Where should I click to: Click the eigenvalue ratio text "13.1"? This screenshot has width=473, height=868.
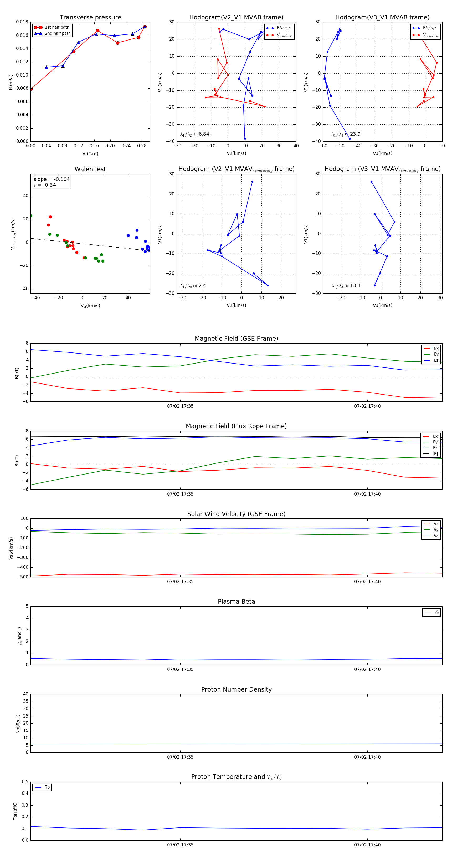click(355, 286)
